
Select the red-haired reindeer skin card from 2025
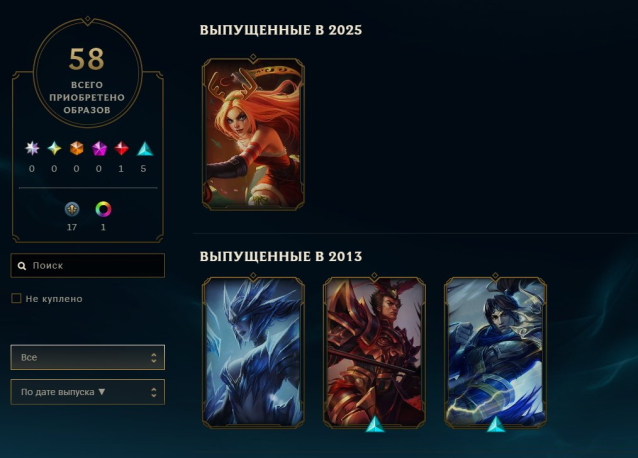253,134
